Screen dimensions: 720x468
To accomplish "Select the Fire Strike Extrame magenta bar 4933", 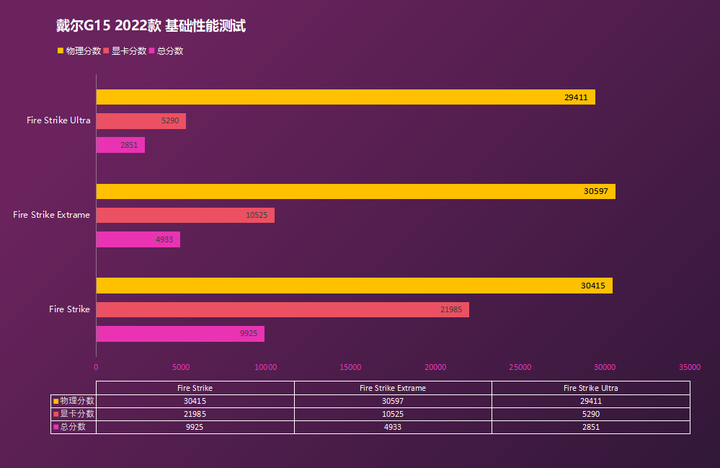I will point(138,239).
